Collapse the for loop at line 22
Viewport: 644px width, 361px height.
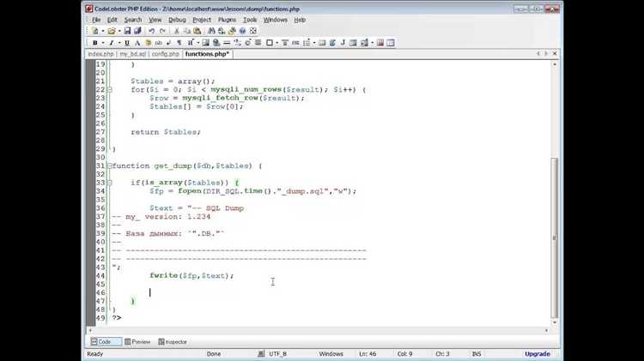click(x=110, y=89)
